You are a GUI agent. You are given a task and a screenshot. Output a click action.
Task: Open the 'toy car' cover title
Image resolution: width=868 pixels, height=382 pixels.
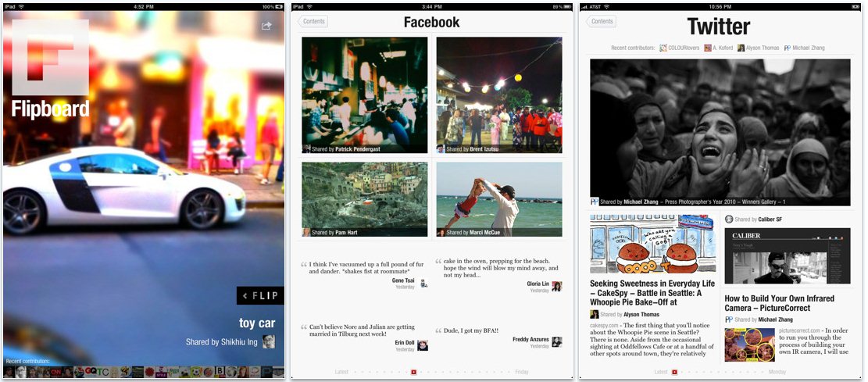click(x=257, y=323)
